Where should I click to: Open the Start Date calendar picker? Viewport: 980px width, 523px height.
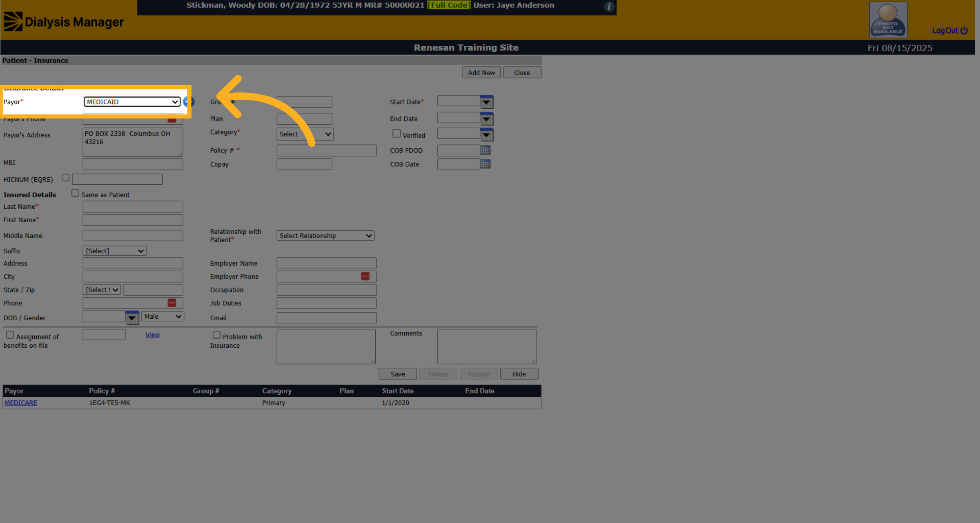[486, 102]
